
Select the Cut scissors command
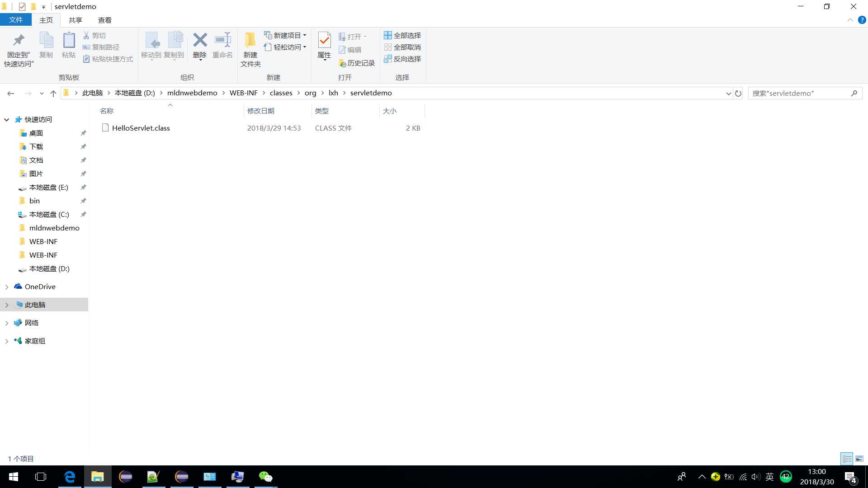[94, 35]
